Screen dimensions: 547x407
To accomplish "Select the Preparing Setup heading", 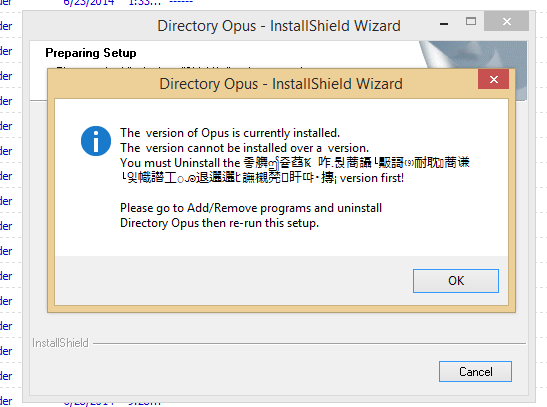I will pyautogui.click(x=91, y=53).
